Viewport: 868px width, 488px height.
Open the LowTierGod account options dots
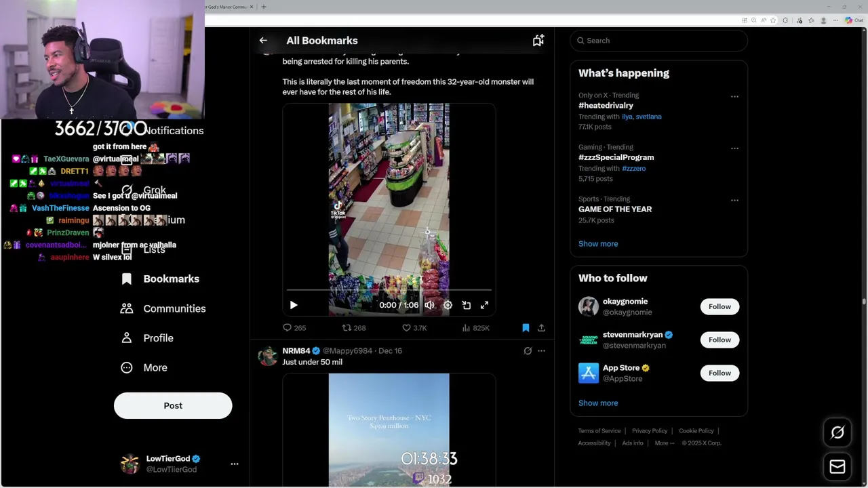(x=235, y=464)
